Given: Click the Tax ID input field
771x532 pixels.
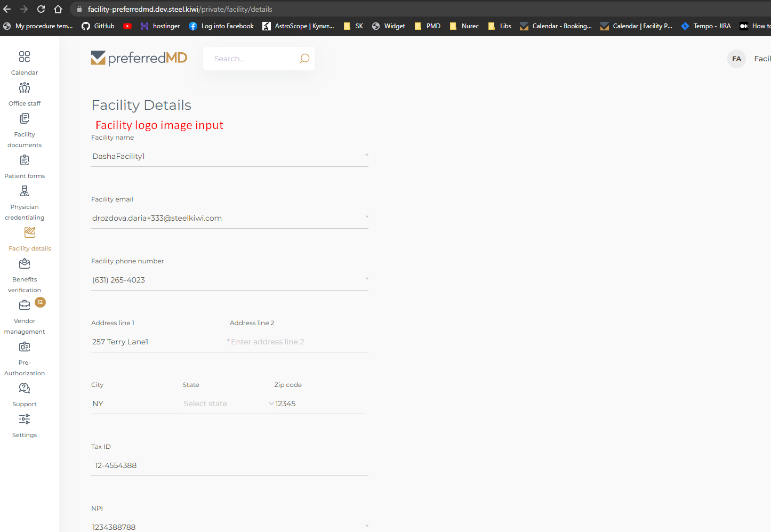Looking at the screenshot, I should tap(229, 465).
